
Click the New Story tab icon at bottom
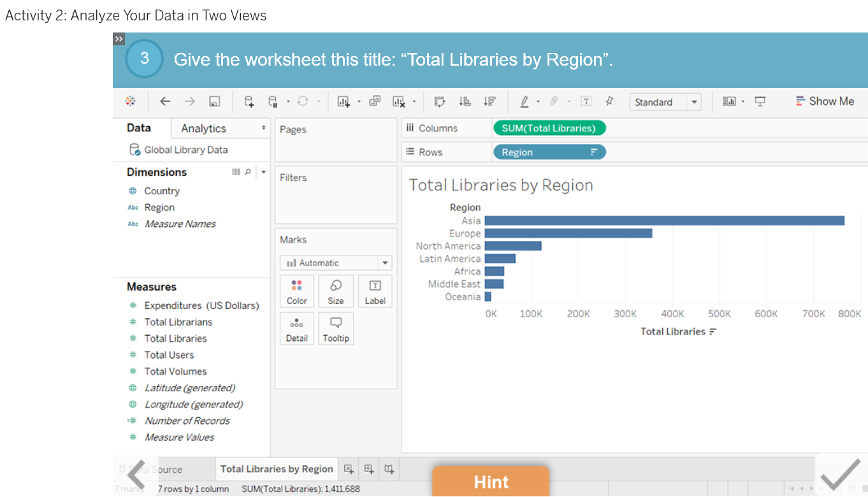point(389,469)
